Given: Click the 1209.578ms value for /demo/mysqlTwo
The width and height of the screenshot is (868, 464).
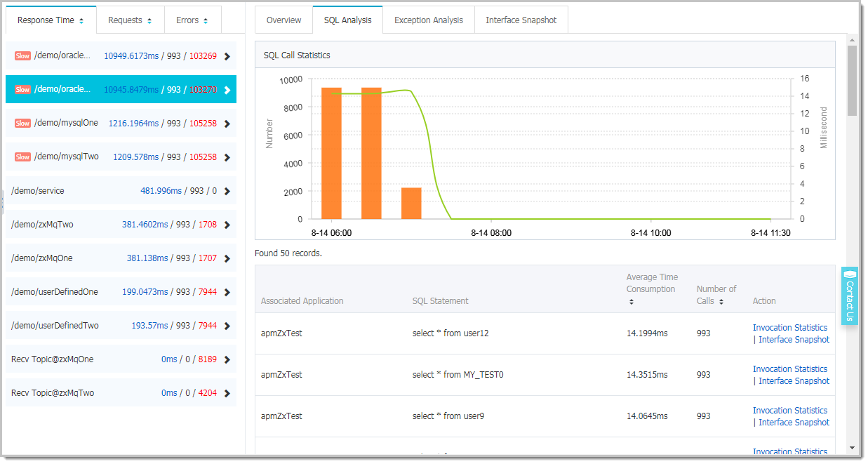Looking at the screenshot, I should click(136, 157).
